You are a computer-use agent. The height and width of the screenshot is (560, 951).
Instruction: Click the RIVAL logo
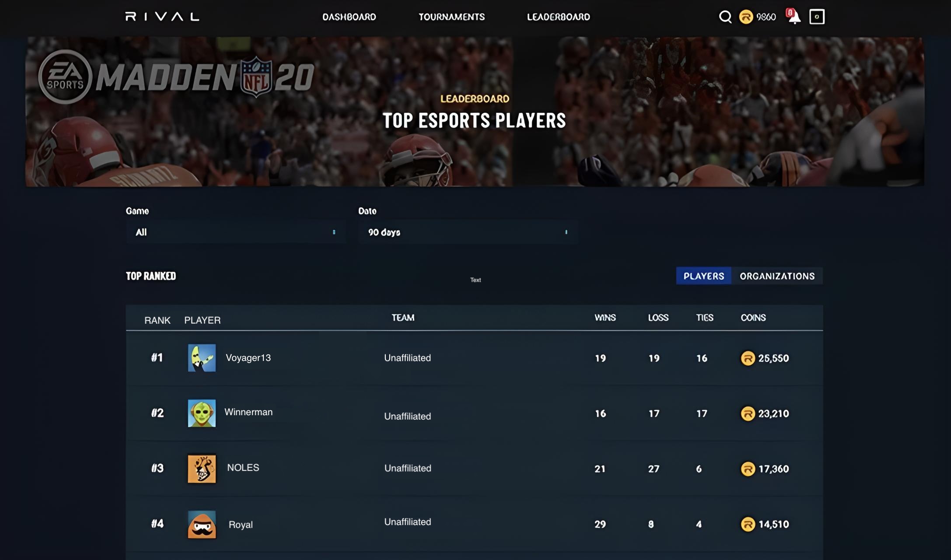pyautogui.click(x=162, y=17)
